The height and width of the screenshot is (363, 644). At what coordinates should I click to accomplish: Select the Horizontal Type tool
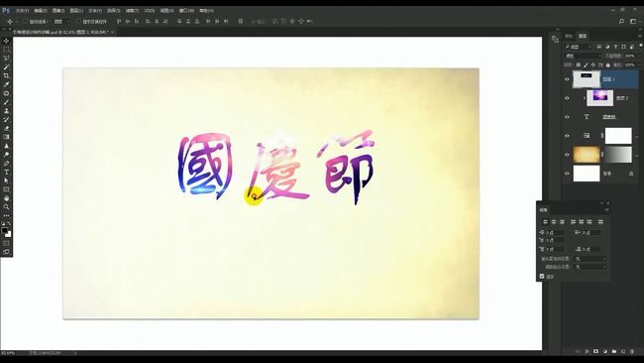(x=6, y=172)
